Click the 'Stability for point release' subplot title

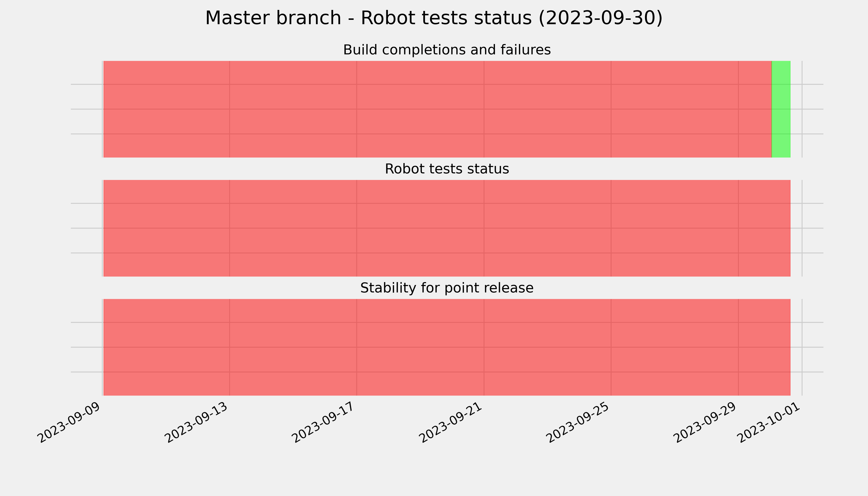(x=447, y=288)
